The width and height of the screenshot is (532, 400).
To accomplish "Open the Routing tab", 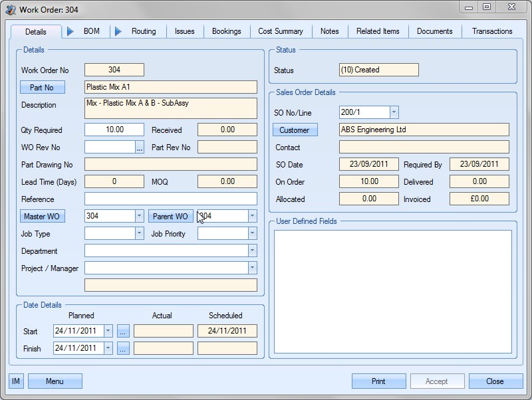I will click(x=143, y=31).
